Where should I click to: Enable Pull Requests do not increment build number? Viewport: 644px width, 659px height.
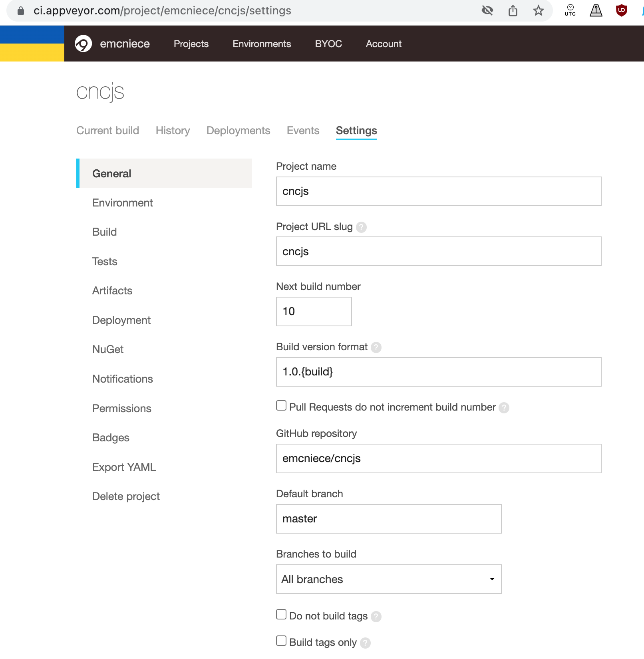[x=281, y=405]
